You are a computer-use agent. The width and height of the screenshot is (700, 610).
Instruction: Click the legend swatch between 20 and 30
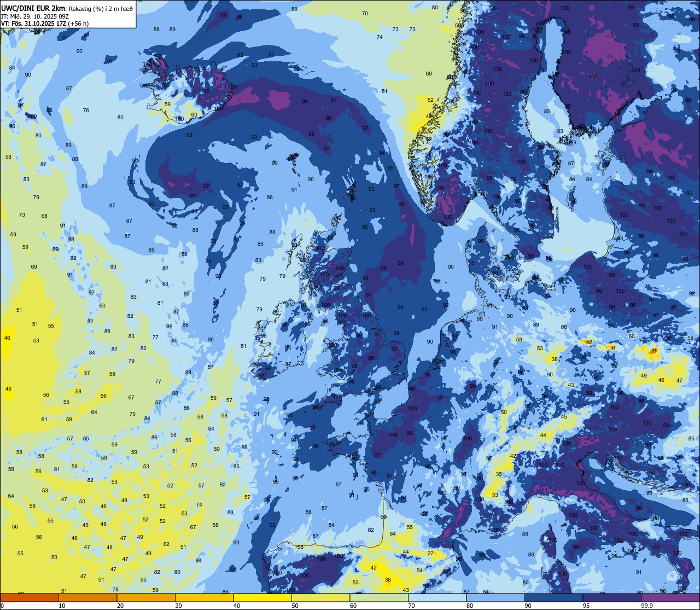146,597
